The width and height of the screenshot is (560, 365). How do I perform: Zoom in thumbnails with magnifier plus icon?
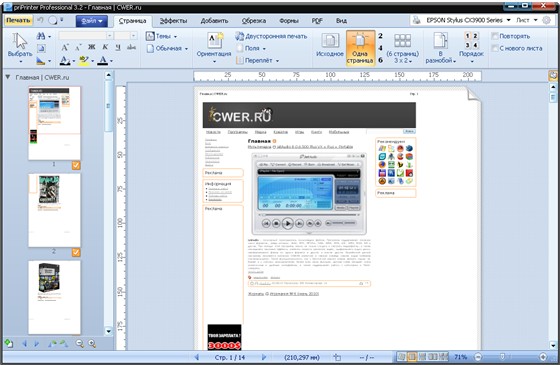(92, 344)
